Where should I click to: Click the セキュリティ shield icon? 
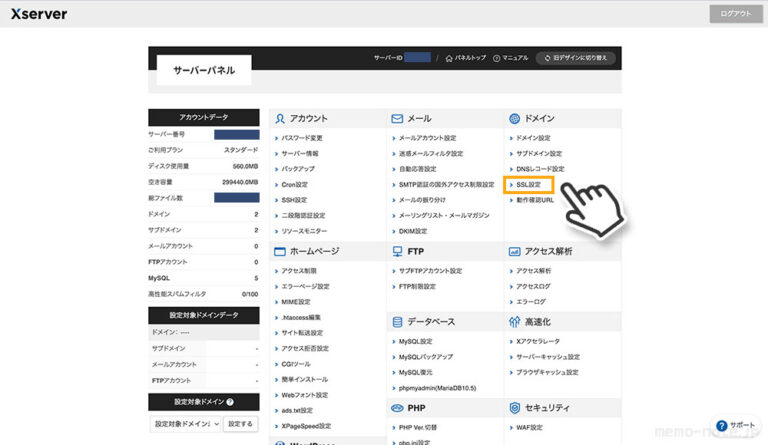pyautogui.click(x=514, y=408)
